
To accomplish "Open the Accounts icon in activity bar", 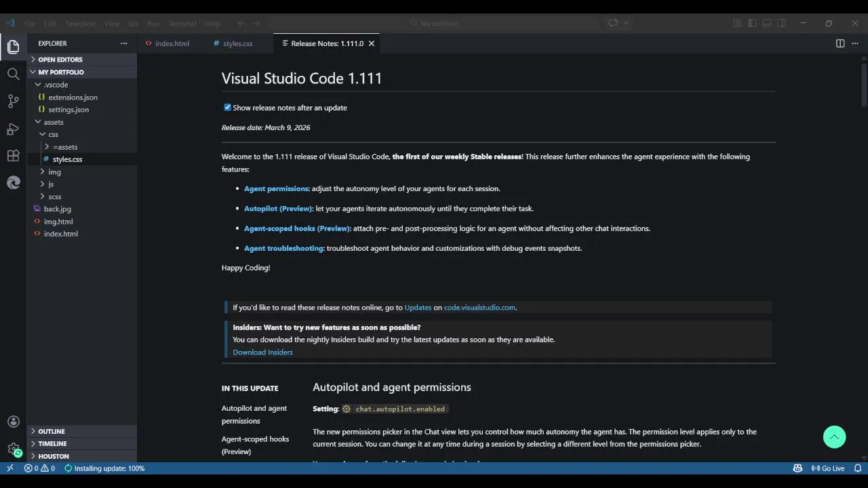I will point(13,422).
